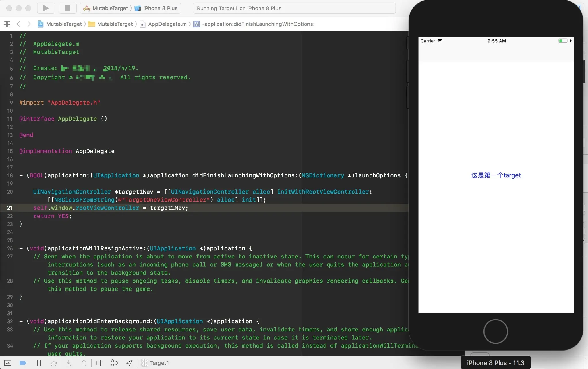This screenshot has width=588, height=369.
Task: Click line number 22 in gutter
Action: click(x=10, y=216)
